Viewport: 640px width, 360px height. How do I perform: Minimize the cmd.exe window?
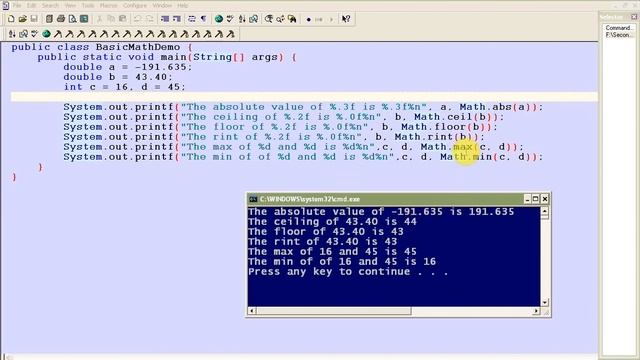[x=527, y=199]
